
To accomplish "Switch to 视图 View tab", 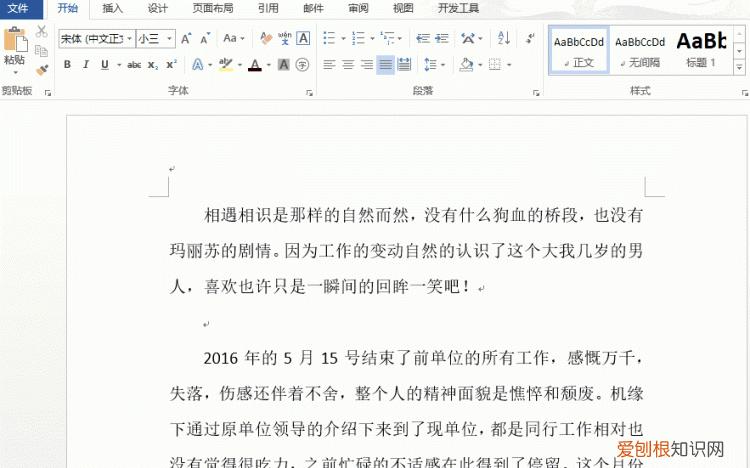I will pos(403,8).
